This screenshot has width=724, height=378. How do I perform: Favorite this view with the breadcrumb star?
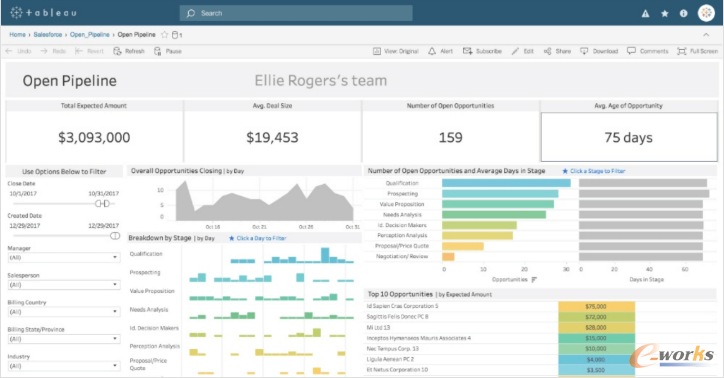coord(164,35)
